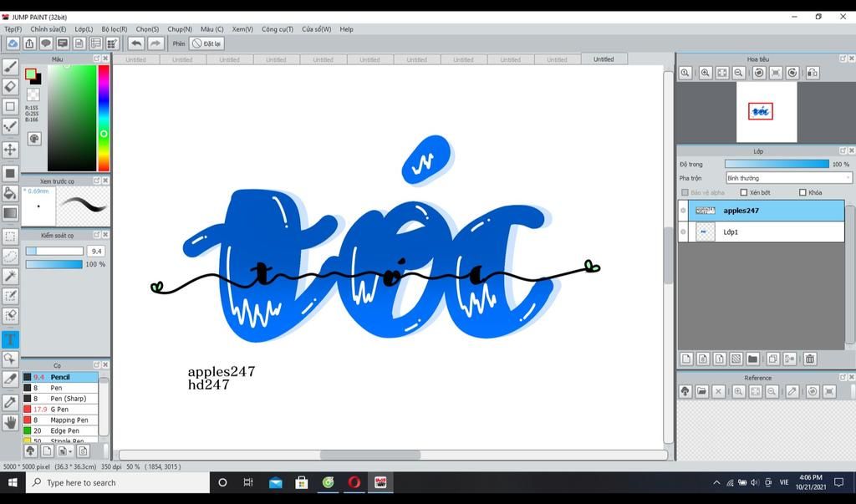Click eyedropper icon in Reference panel

pos(792,391)
